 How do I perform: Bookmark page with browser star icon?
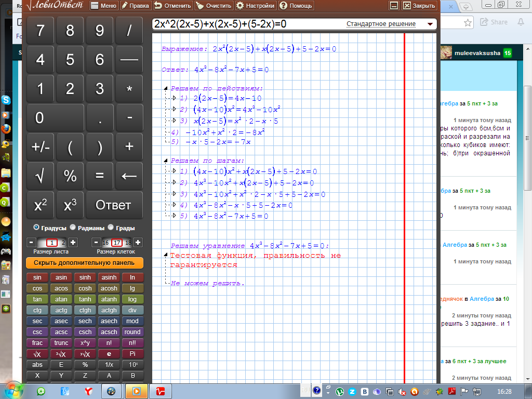coord(468,23)
